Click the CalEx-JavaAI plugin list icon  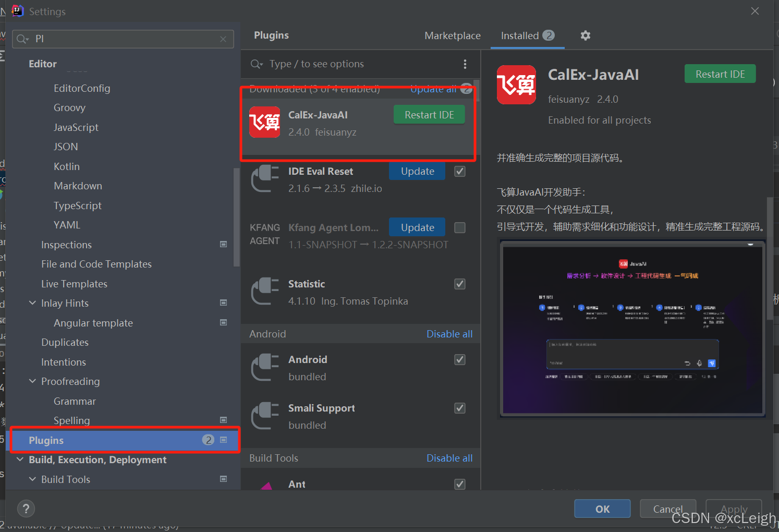[264, 122]
